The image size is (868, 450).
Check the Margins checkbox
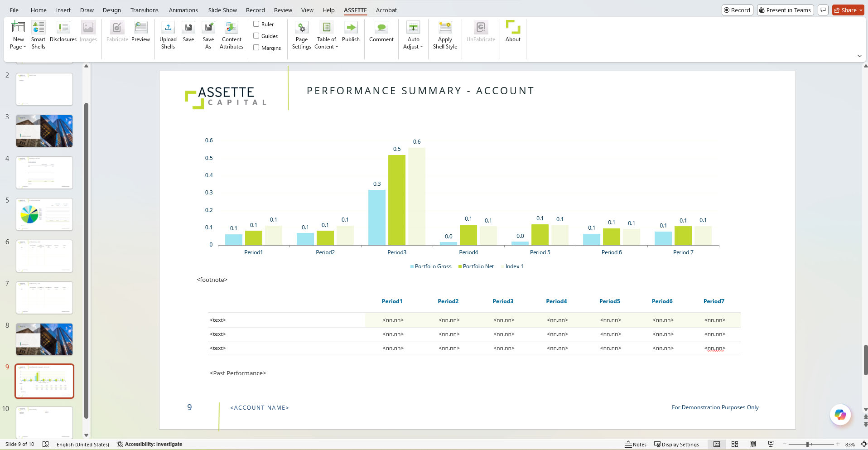pos(256,48)
